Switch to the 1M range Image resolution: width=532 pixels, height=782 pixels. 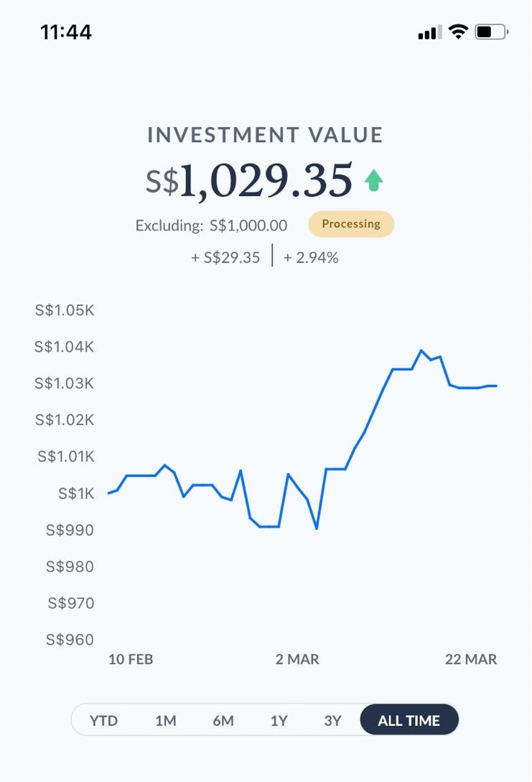click(165, 720)
